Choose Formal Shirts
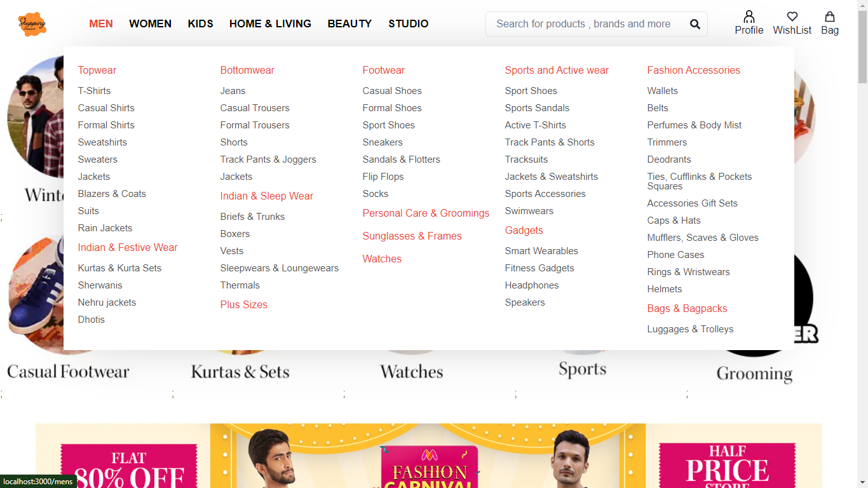Image resolution: width=868 pixels, height=488 pixels. click(106, 125)
